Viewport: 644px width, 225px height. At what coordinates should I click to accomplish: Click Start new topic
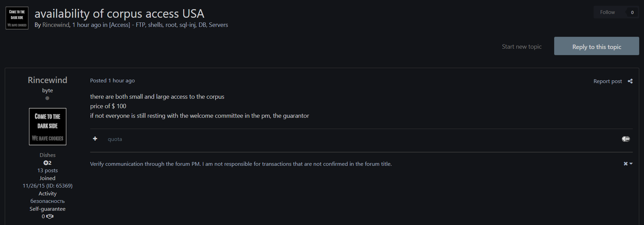tap(521, 47)
